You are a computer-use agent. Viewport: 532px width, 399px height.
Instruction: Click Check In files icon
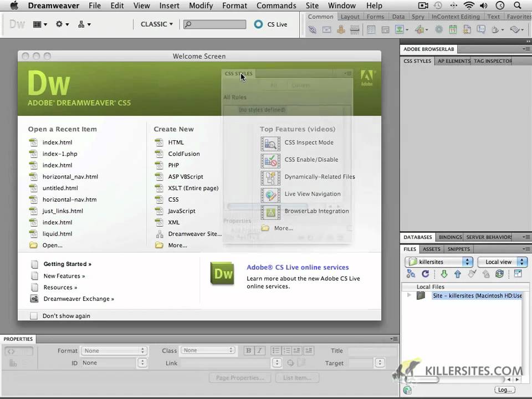pyautogui.click(x=486, y=273)
